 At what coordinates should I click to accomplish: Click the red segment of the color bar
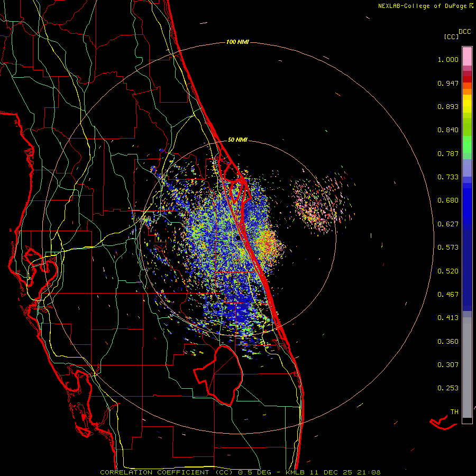pyautogui.click(x=467, y=79)
